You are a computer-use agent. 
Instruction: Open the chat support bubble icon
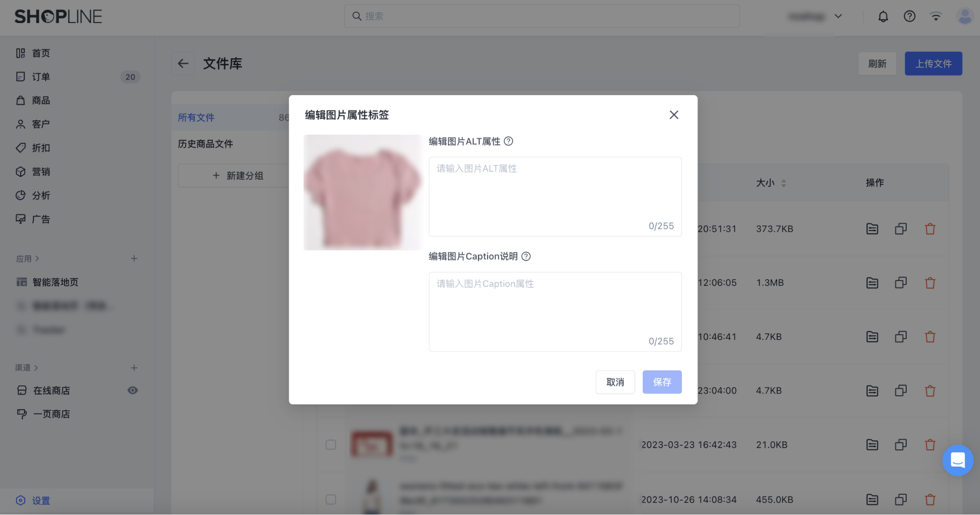tap(958, 460)
